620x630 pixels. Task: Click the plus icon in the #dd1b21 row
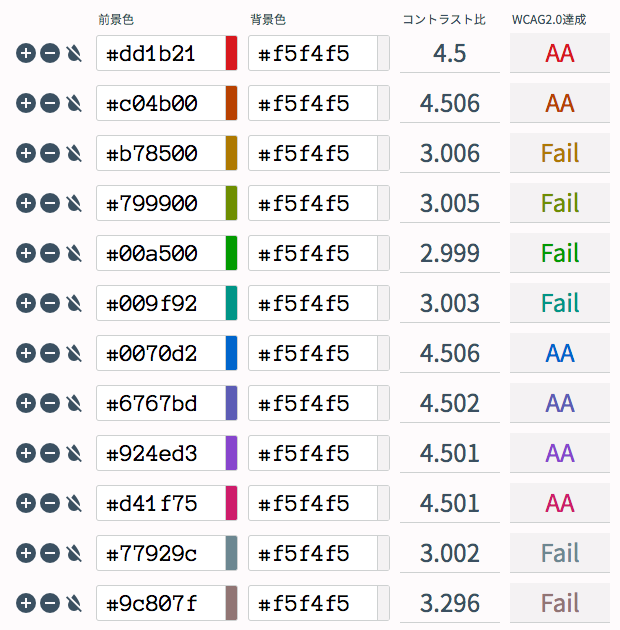[x=26, y=53]
